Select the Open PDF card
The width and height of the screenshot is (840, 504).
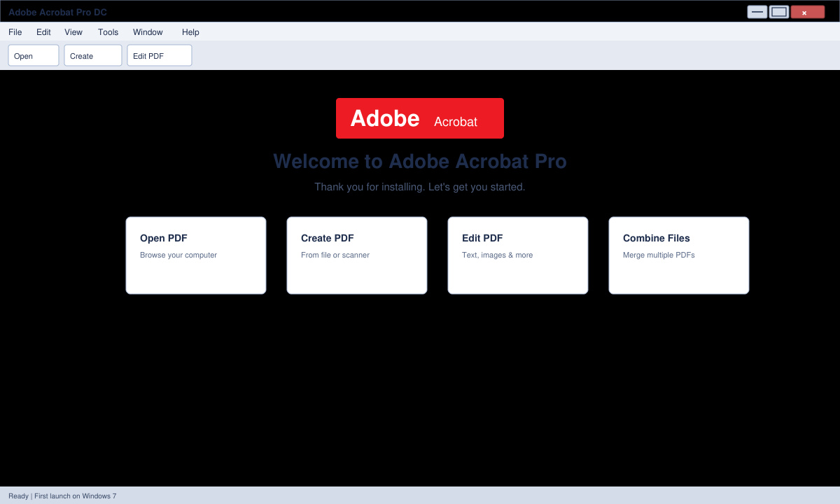point(196,255)
